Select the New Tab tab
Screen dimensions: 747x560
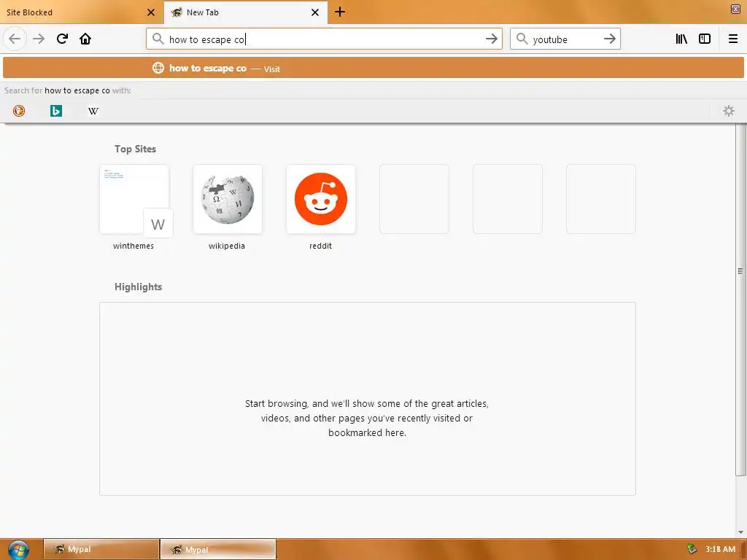point(245,12)
